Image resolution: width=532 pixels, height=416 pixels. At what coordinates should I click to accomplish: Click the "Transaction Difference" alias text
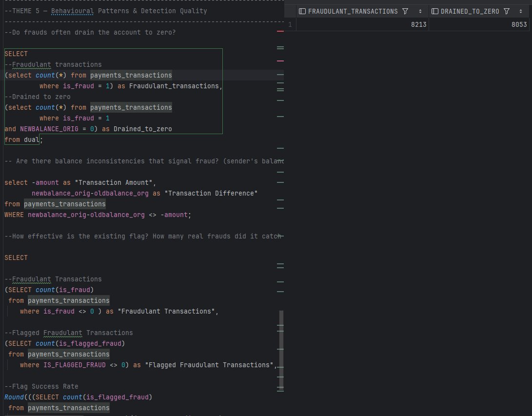(211, 194)
